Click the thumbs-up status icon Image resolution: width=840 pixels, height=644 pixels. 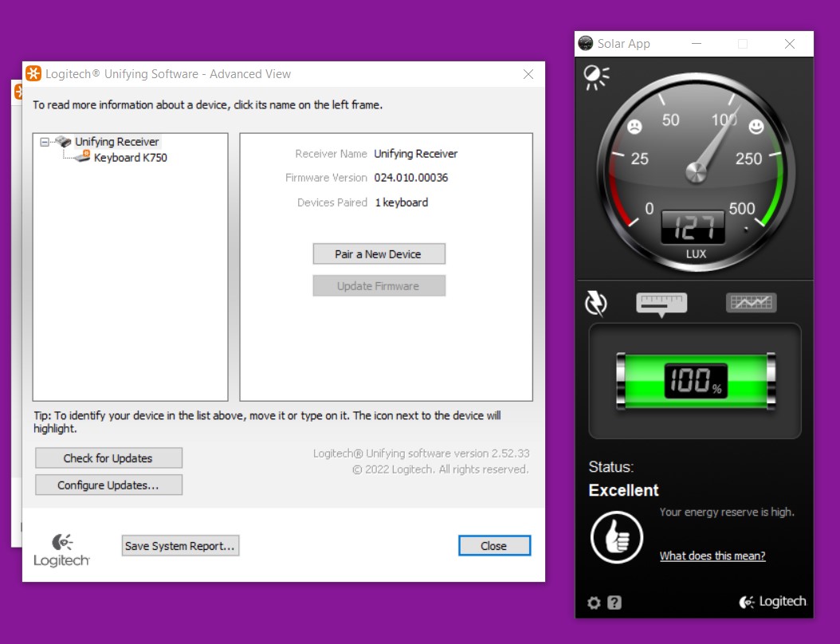pos(616,537)
